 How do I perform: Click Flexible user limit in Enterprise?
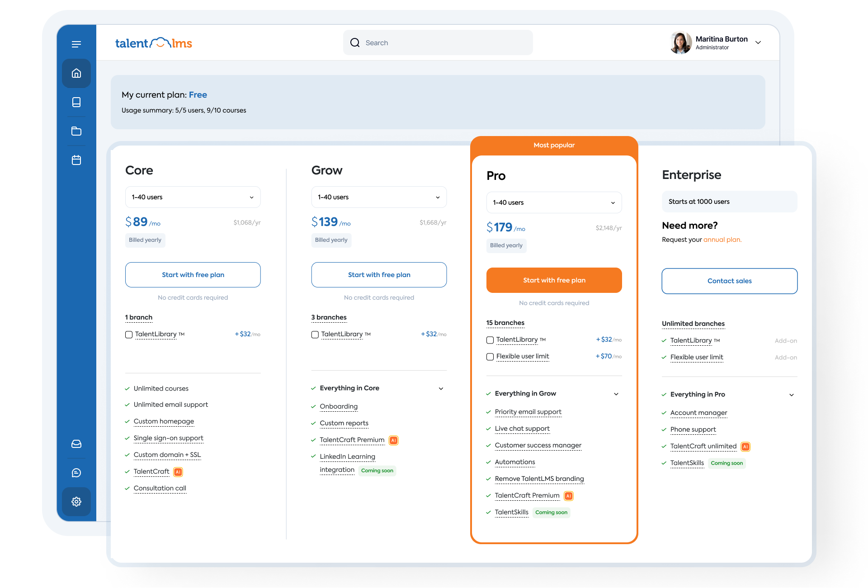point(697,357)
